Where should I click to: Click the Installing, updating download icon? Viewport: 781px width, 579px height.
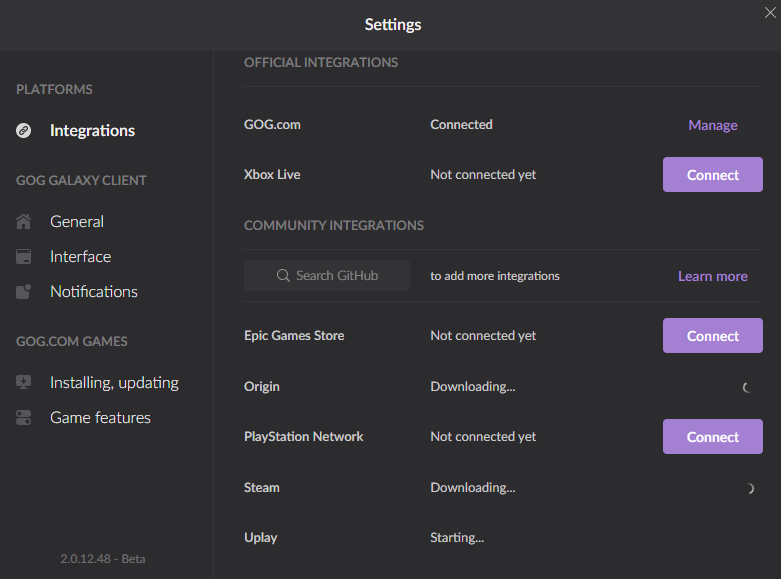[24, 383]
